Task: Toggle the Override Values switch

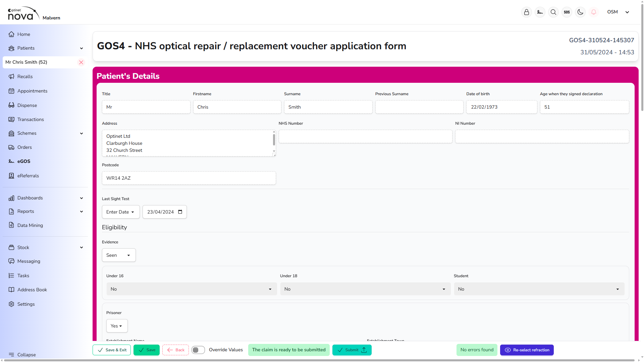Action: [198, 350]
